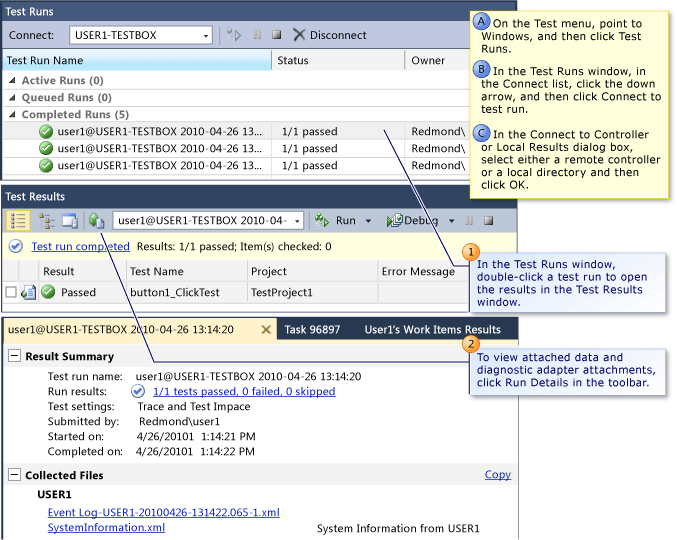Viewport: 677px width, 540px height.
Task: Click the pause icon in Test Runs toolbar
Action: (x=257, y=35)
